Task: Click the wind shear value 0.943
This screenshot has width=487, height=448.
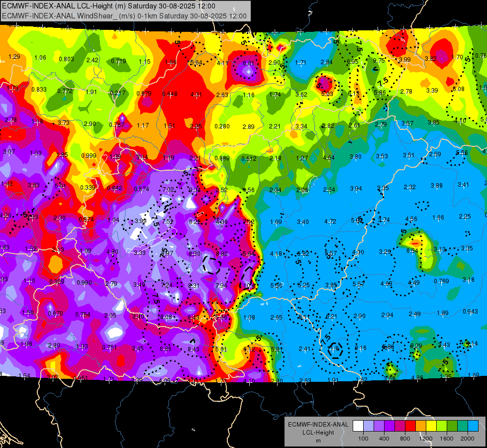Action: pyautogui.click(x=470, y=312)
